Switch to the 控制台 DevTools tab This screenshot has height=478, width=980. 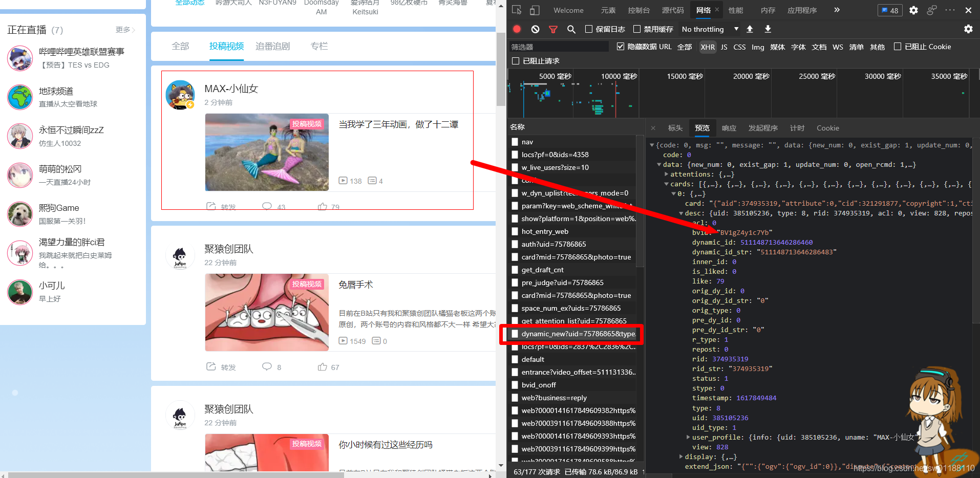point(638,10)
